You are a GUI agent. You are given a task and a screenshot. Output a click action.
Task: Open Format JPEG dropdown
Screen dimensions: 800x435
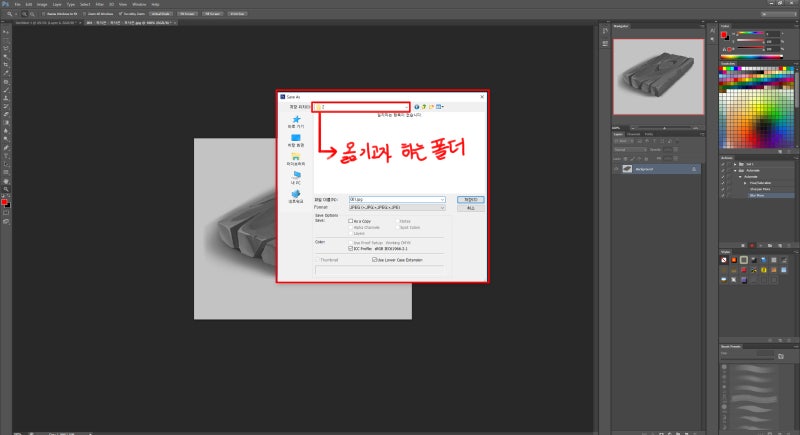(x=442, y=208)
